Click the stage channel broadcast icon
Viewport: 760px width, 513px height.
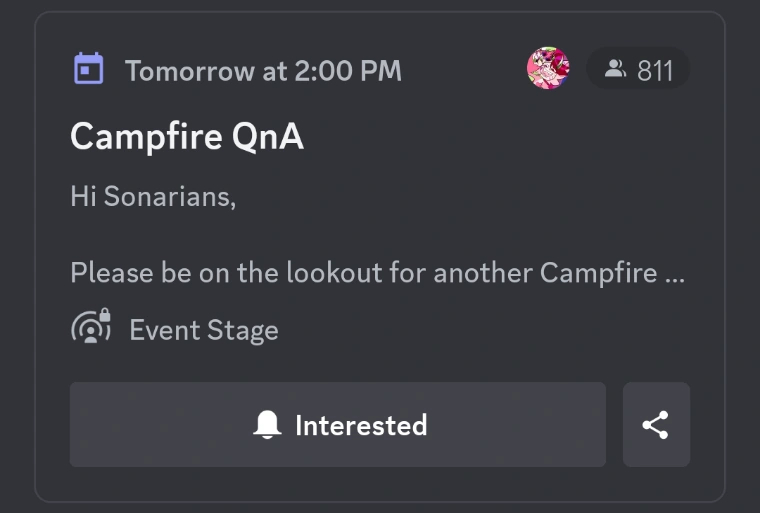pyautogui.click(x=89, y=330)
